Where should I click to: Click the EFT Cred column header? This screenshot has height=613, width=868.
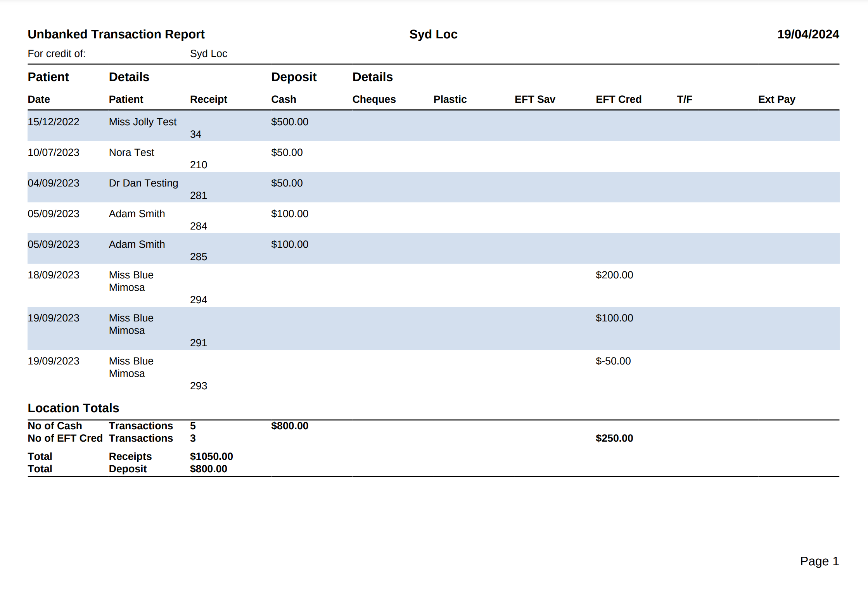pyautogui.click(x=618, y=99)
